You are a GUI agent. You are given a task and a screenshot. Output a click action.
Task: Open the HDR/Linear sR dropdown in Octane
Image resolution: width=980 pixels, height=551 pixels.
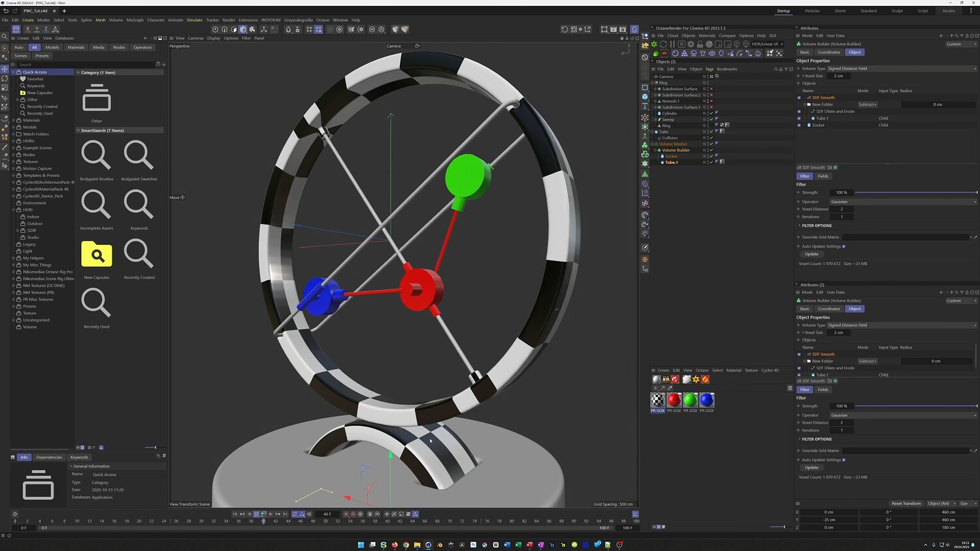coord(767,44)
